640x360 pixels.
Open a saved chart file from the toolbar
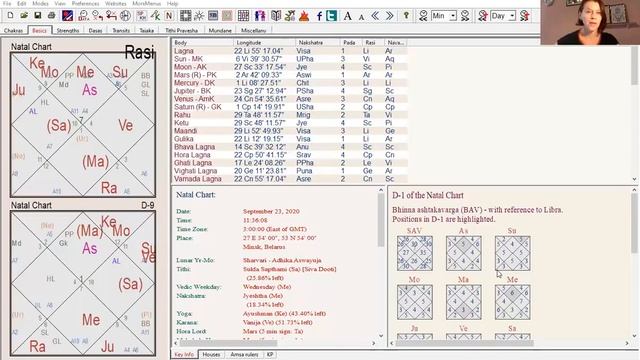[24, 16]
